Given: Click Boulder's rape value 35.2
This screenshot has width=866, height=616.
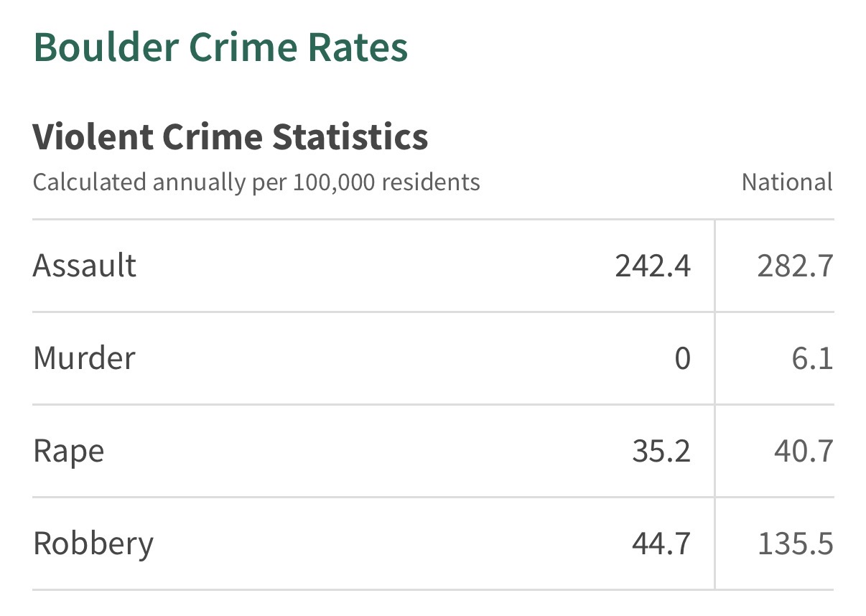Looking at the screenshot, I should tap(661, 451).
